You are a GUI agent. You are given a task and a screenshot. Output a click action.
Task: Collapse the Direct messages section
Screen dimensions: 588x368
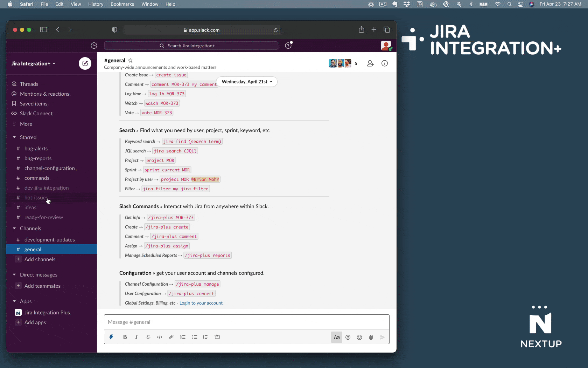(14, 275)
